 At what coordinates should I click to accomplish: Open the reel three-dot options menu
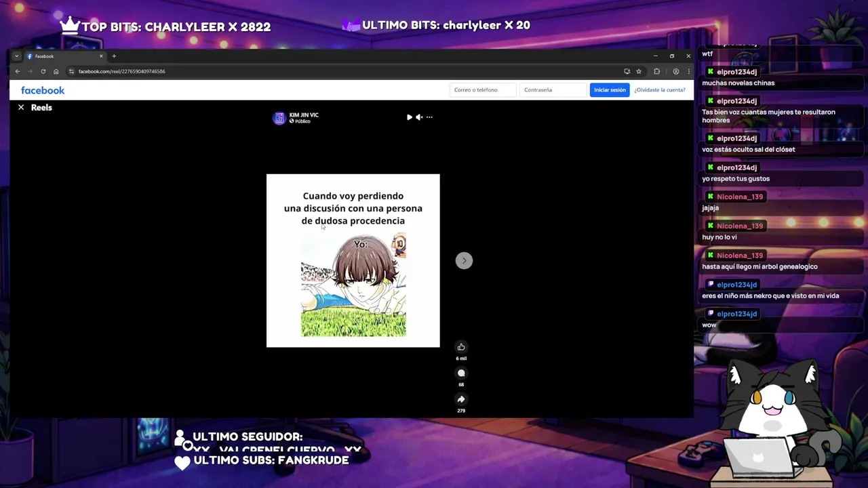(x=429, y=117)
